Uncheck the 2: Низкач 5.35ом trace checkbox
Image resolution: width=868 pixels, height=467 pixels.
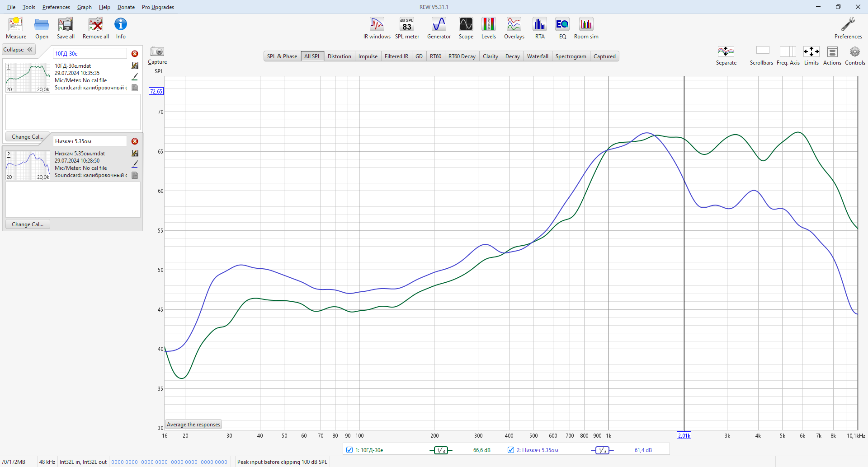point(511,450)
